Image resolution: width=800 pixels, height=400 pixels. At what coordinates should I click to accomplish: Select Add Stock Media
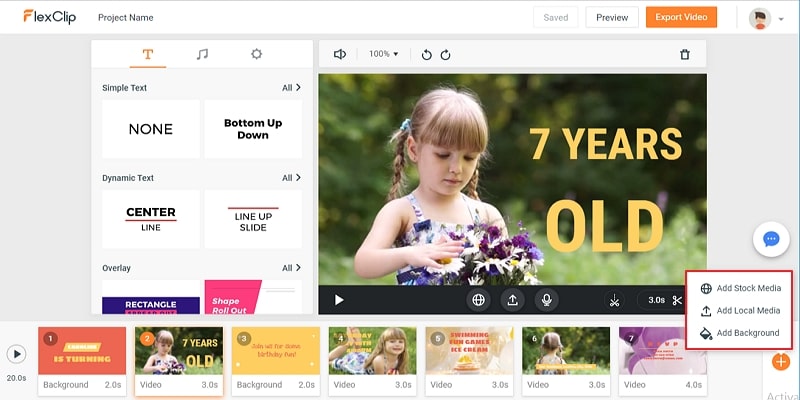[x=740, y=288]
